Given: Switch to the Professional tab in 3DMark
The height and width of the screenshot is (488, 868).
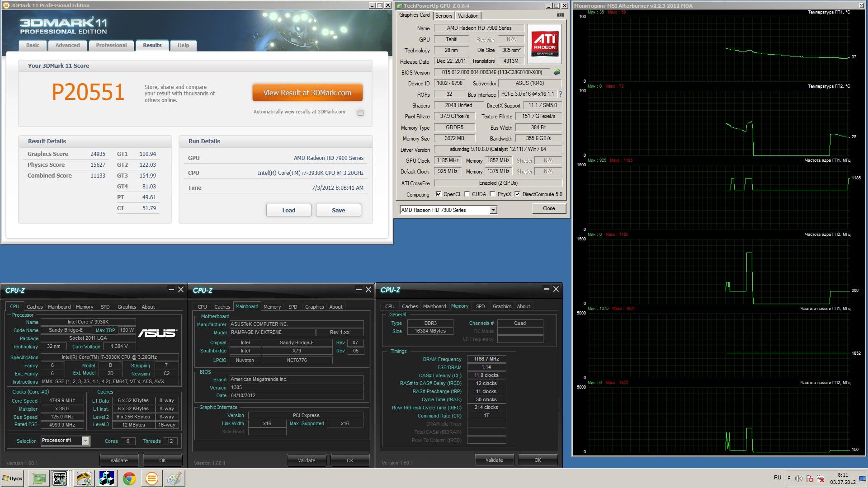Looking at the screenshot, I should coord(111,45).
